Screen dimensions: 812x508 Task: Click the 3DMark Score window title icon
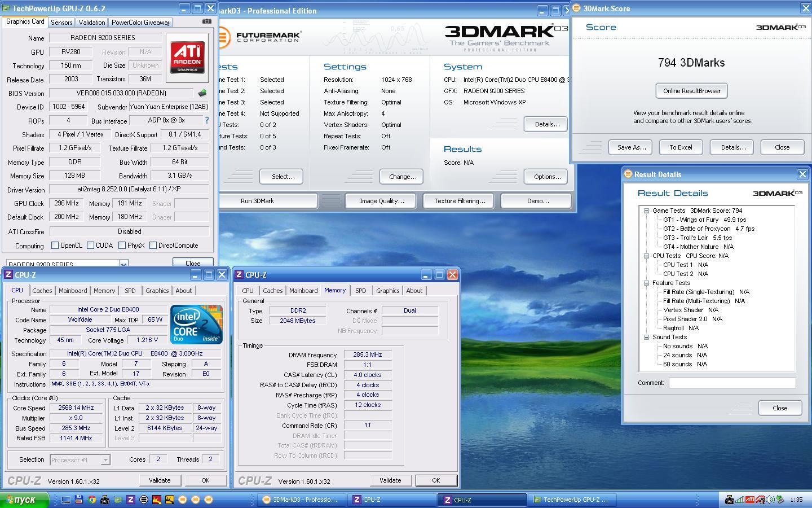pos(576,8)
